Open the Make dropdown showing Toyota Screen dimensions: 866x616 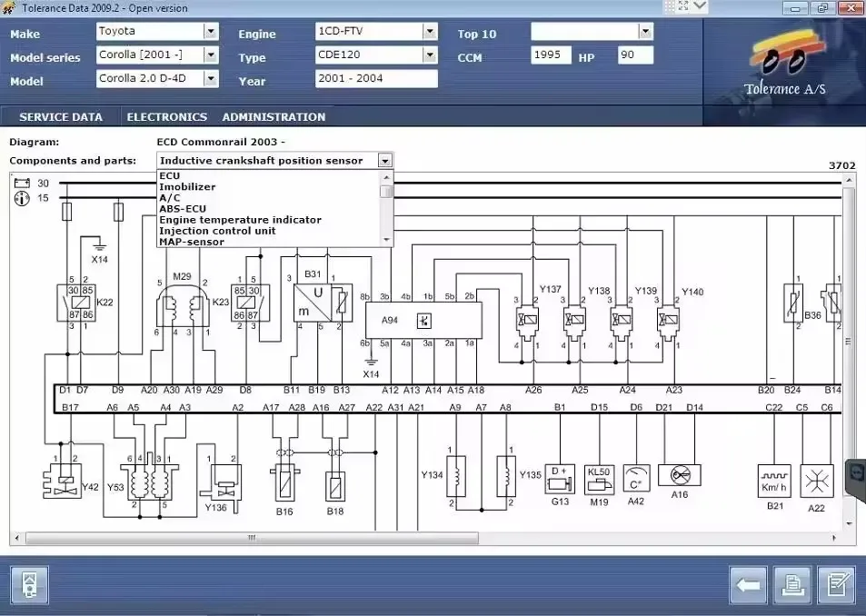coord(210,31)
